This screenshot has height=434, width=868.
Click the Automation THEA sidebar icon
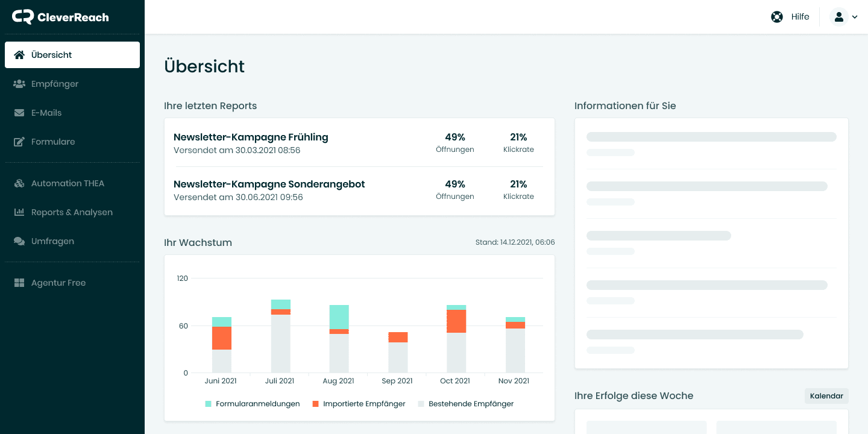tap(19, 183)
